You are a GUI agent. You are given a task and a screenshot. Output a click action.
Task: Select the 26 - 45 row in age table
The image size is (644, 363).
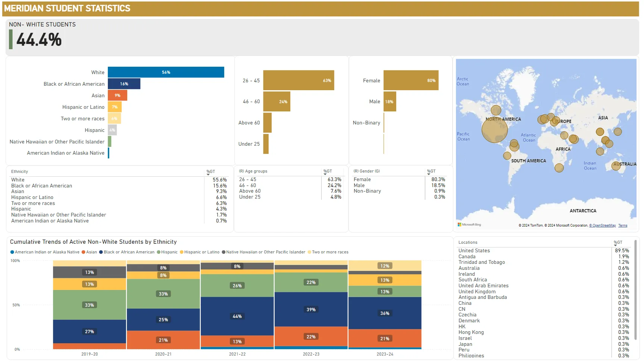[x=290, y=180]
